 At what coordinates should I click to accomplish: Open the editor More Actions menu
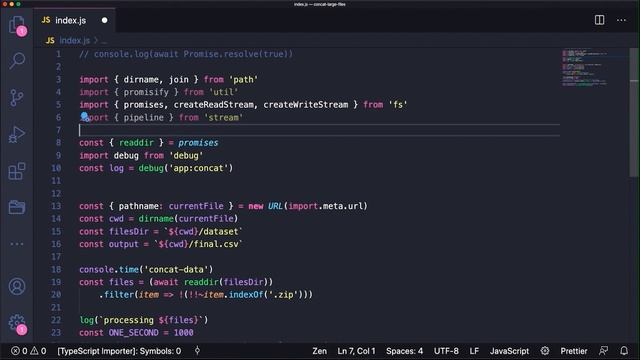tap(621, 20)
